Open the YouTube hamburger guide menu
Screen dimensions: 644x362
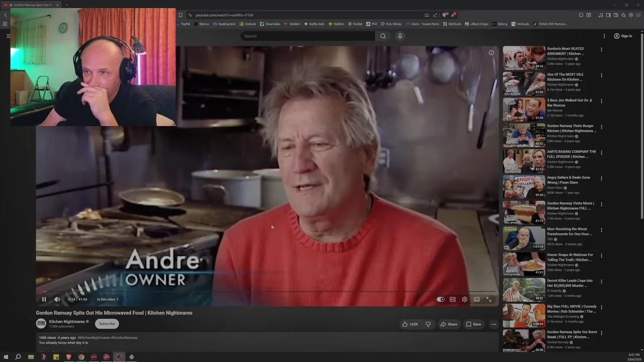click(x=8, y=36)
